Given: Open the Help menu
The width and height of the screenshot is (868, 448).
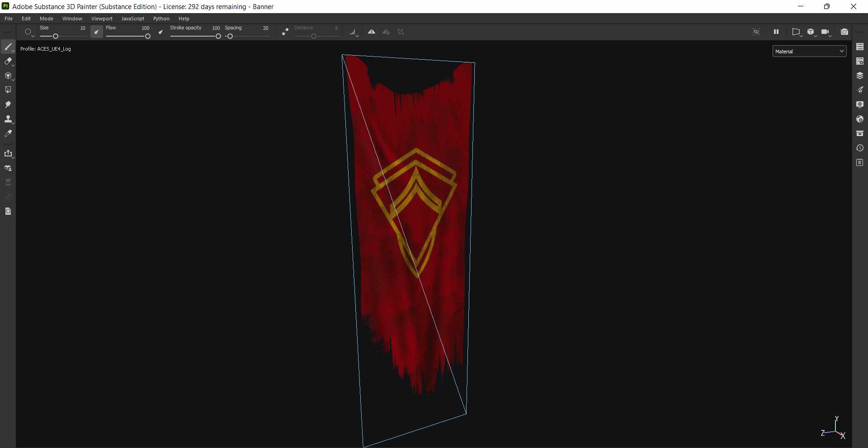Looking at the screenshot, I should pyautogui.click(x=184, y=19).
